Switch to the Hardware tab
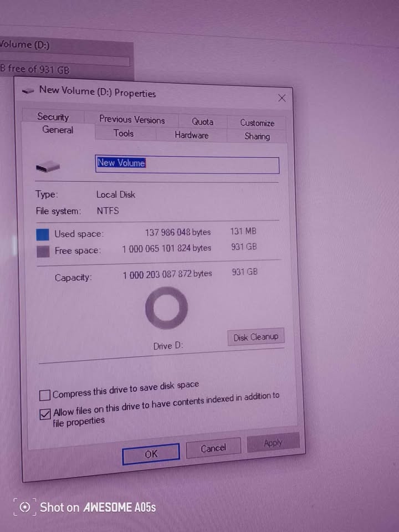This screenshot has height=532, width=399. (x=191, y=135)
